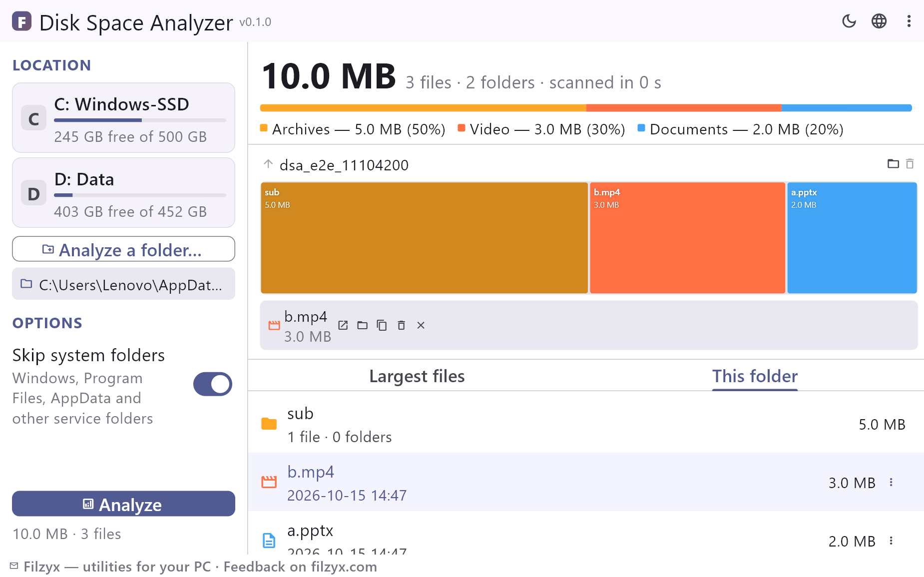Show b.mp4 in folder icon
924x577 pixels.
363,325
